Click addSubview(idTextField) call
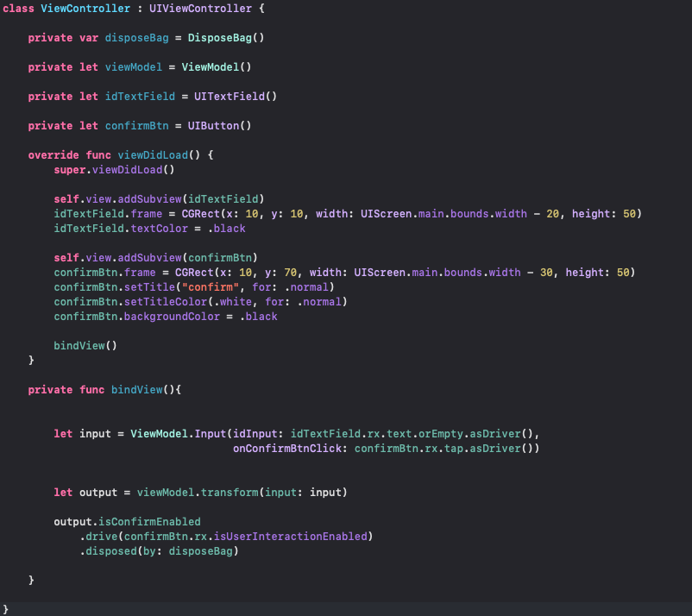The height and width of the screenshot is (616, 692). 191,199
